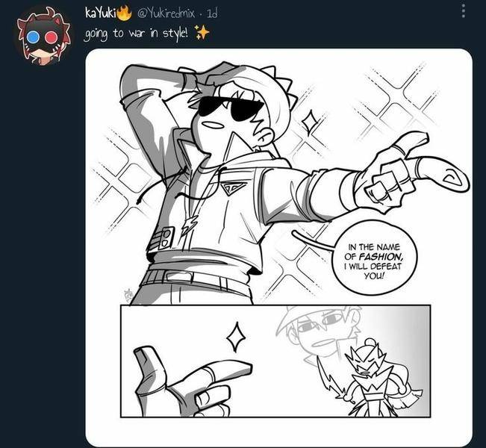Click the four-point sparkle near the character's head

309,122
